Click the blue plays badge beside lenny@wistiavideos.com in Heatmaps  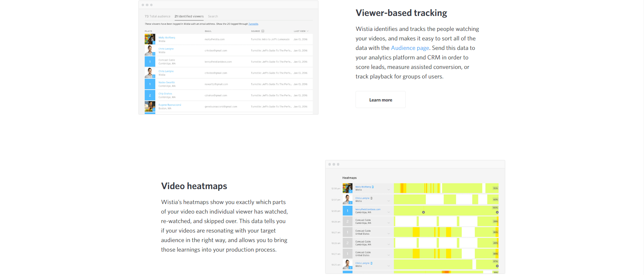tap(347, 211)
